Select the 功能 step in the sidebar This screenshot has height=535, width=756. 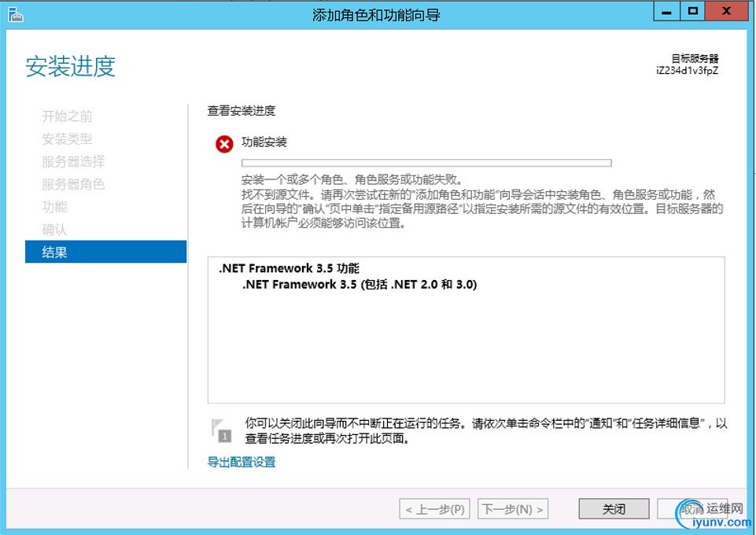click(54, 207)
